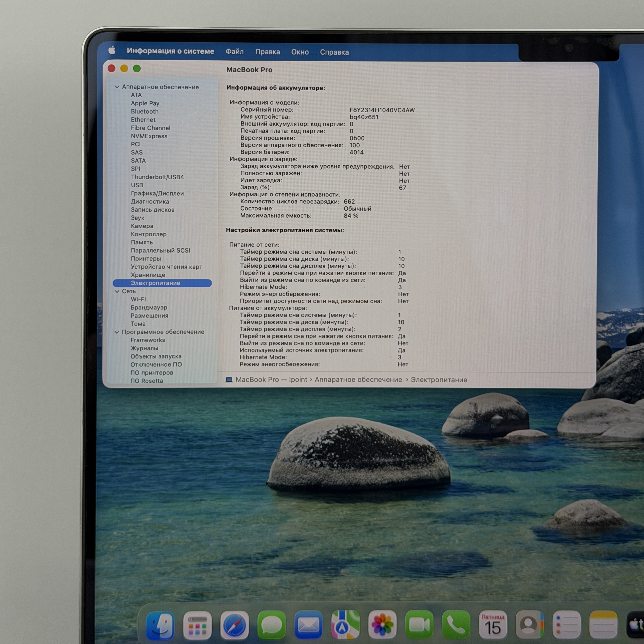The image size is (644, 644).
Task: Select SPI in the sidebar
Action: [135, 169]
